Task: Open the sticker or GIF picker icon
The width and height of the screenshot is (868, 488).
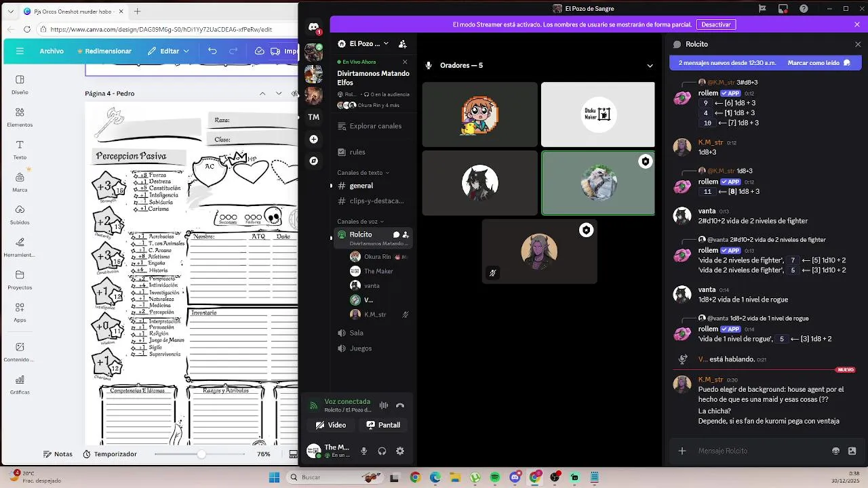Action: point(852,451)
